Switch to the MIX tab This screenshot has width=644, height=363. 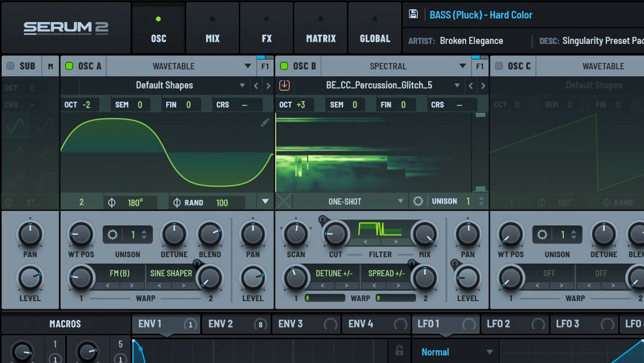(x=213, y=28)
